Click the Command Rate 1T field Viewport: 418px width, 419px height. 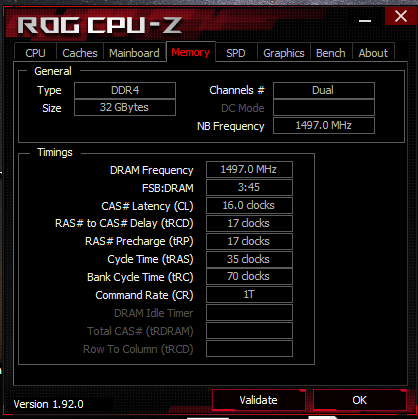click(x=249, y=295)
